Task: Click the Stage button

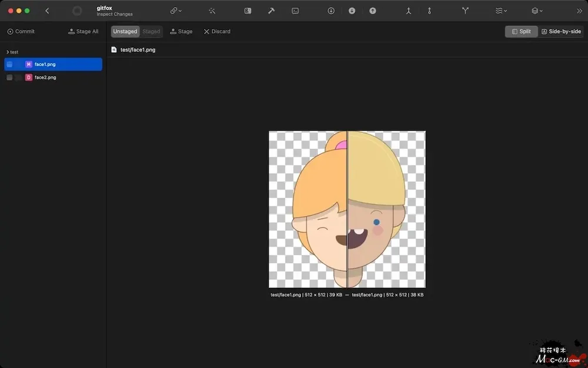Action: click(x=181, y=32)
